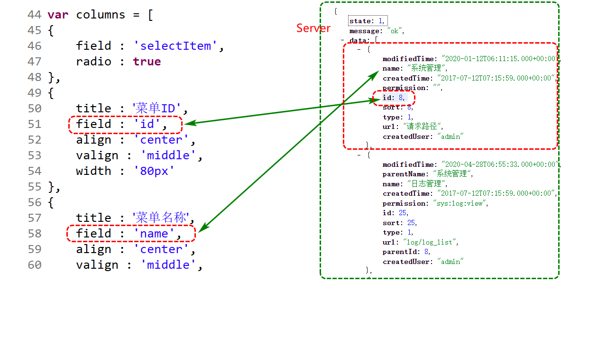The height and width of the screenshot is (364, 607).
Task: Click valign : 'middle' on line 53
Action: click(x=139, y=155)
